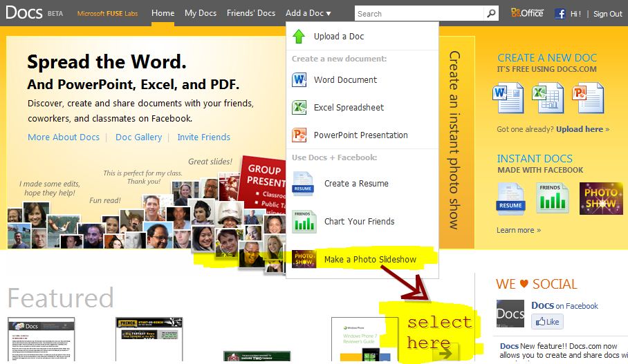
Task: Click the Create A New Doc heading
Action: coord(546,58)
